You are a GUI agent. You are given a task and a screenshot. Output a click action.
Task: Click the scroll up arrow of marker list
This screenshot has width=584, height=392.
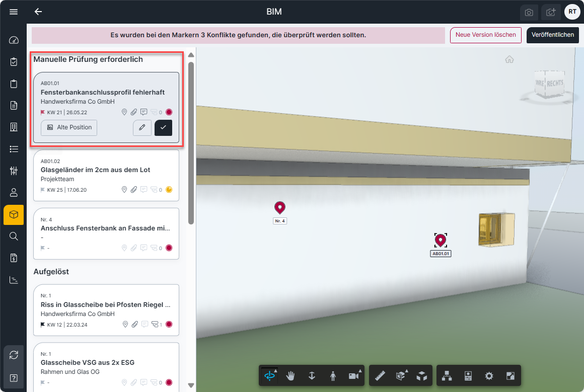(191, 55)
